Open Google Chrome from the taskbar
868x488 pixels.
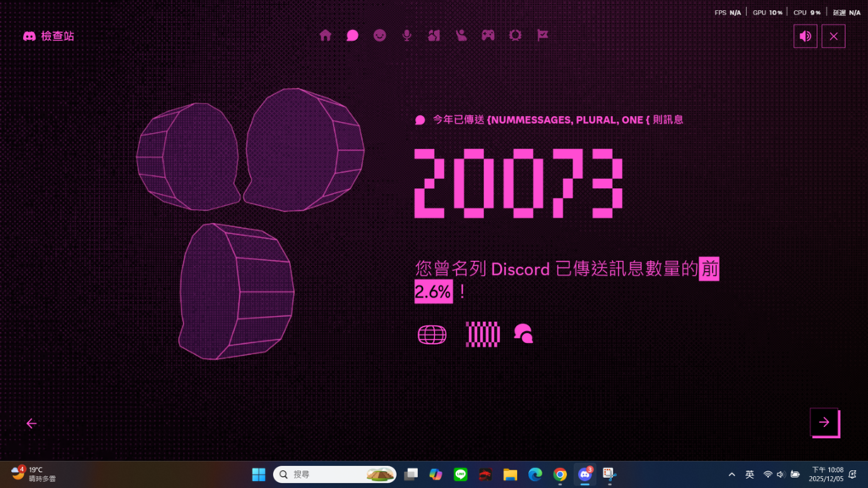tap(559, 474)
